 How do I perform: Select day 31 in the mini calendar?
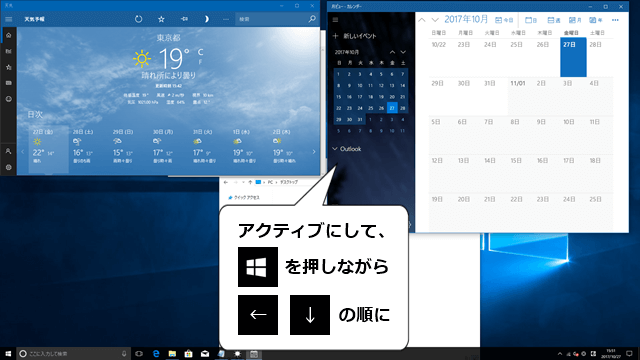click(x=360, y=120)
